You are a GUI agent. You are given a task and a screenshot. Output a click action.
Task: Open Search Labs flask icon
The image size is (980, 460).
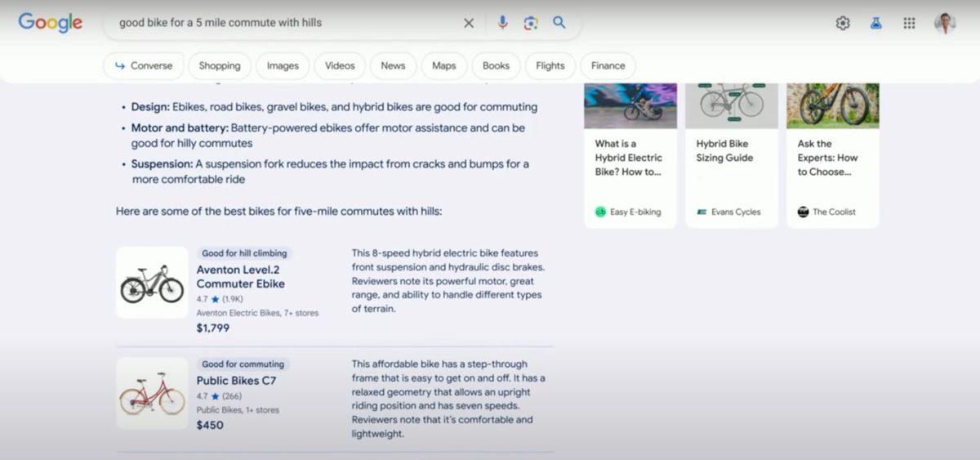pyautogui.click(x=876, y=23)
